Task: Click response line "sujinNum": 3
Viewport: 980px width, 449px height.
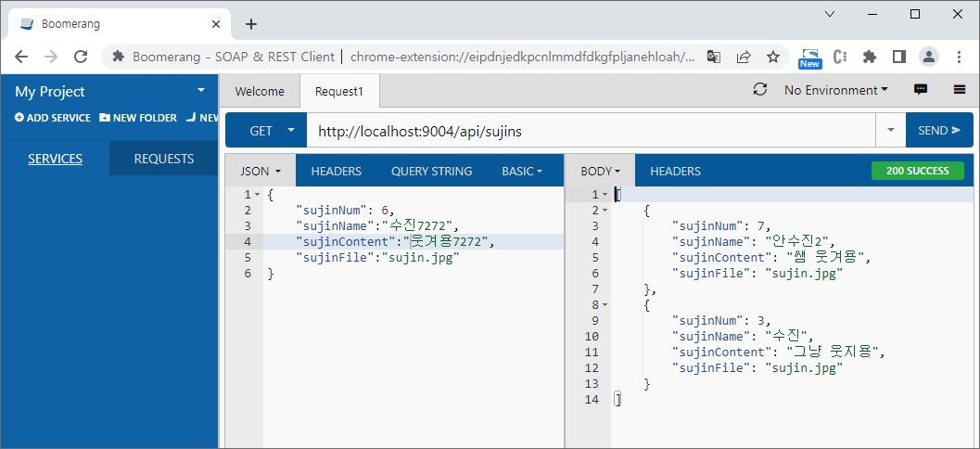Action: point(722,320)
